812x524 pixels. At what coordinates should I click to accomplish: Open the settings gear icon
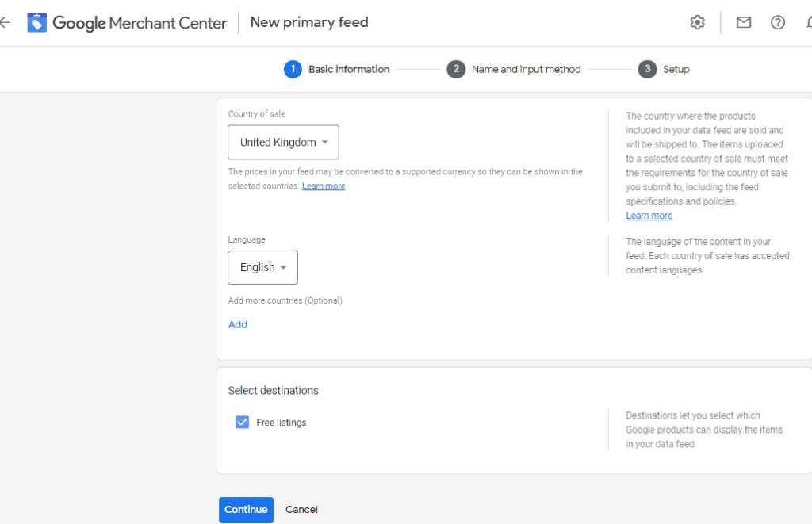click(x=698, y=22)
